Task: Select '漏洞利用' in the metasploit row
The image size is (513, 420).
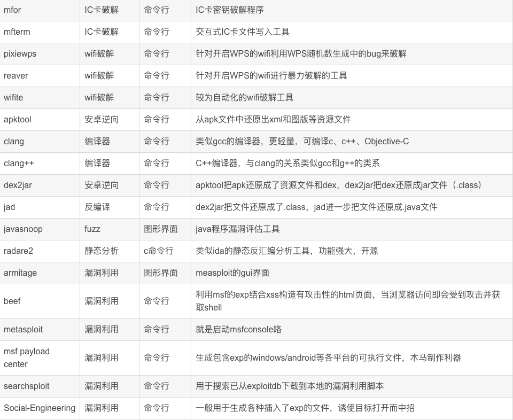Action: [102, 329]
